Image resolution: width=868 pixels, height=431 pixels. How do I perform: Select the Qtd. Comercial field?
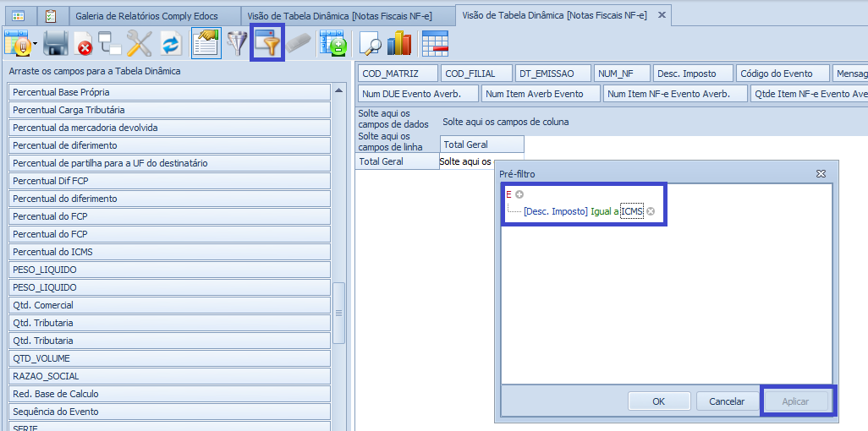(169, 305)
